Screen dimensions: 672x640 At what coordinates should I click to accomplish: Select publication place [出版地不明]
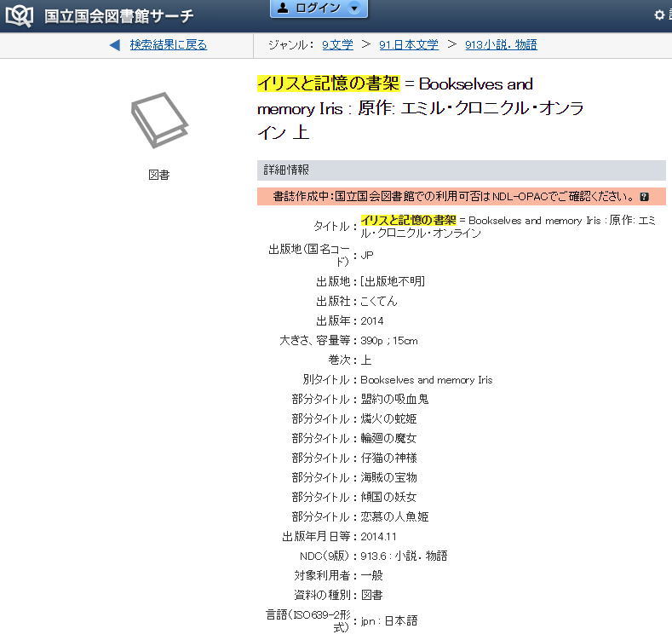[393, 281]
